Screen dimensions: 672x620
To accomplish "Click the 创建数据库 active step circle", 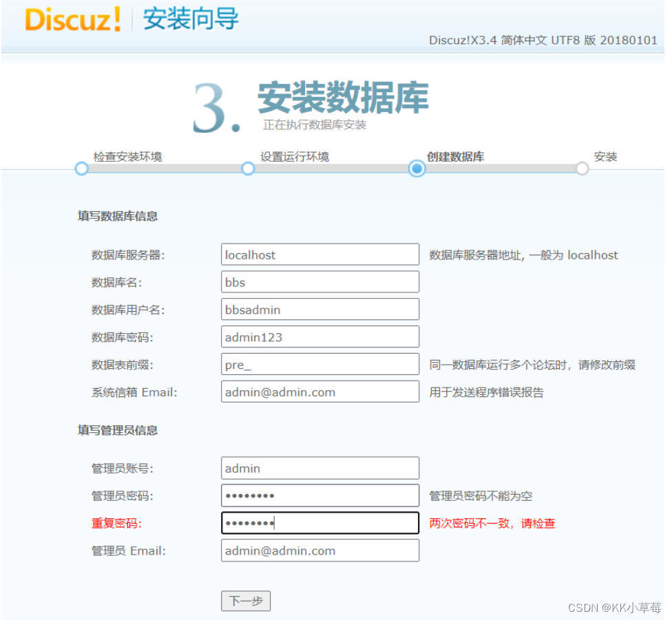I will [417, 169].
